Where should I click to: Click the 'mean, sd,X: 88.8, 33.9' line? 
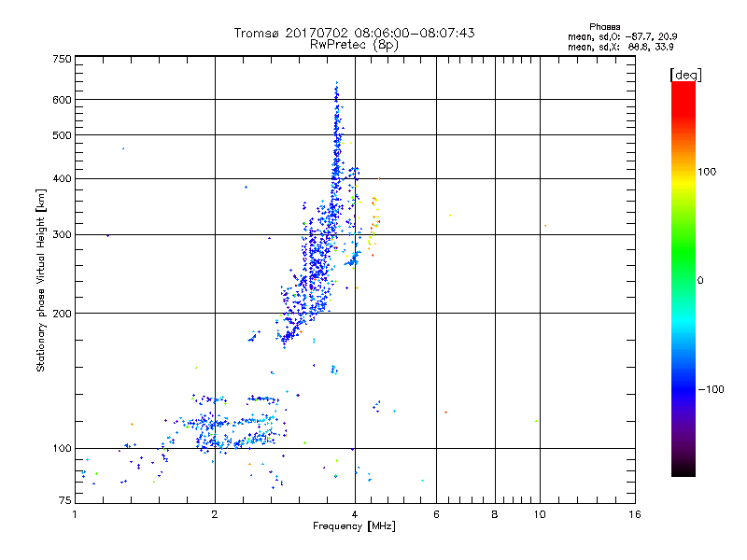pos(620,47)
